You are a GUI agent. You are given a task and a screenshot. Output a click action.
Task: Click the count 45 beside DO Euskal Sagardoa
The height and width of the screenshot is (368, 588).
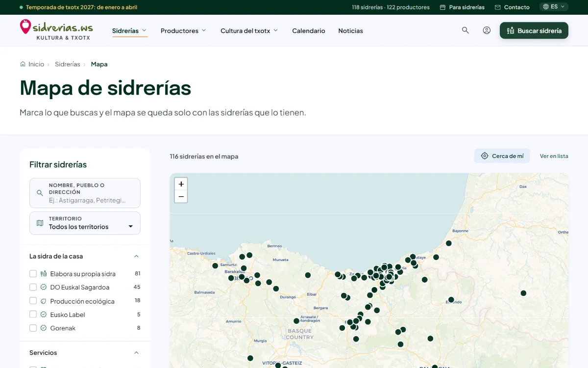pyautogui.click(x=137, y=287)
